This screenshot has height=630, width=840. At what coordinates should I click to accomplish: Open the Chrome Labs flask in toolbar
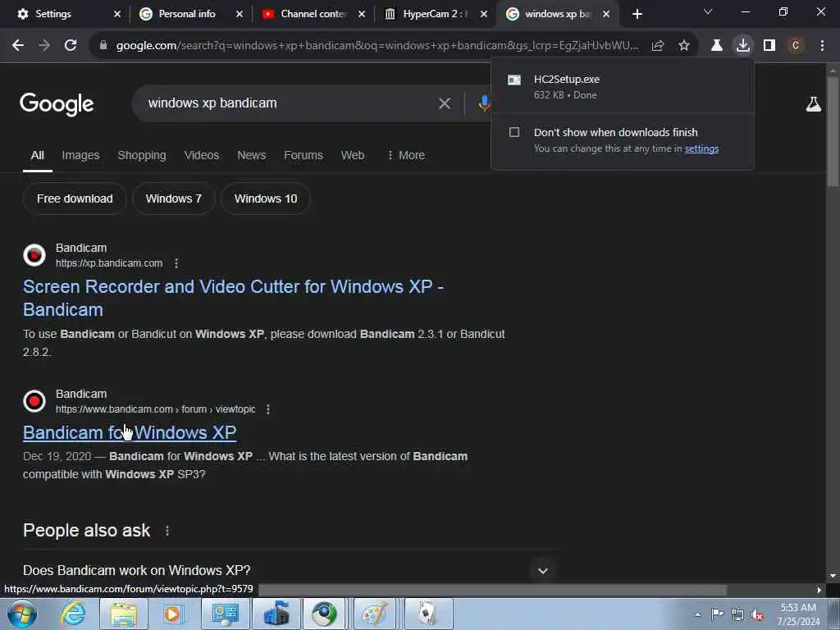(717, 46)
